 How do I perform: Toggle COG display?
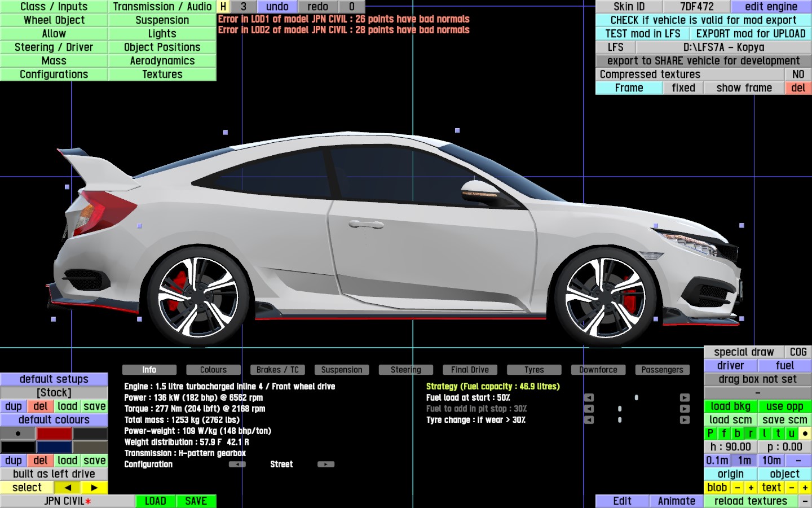pos(798,352)
